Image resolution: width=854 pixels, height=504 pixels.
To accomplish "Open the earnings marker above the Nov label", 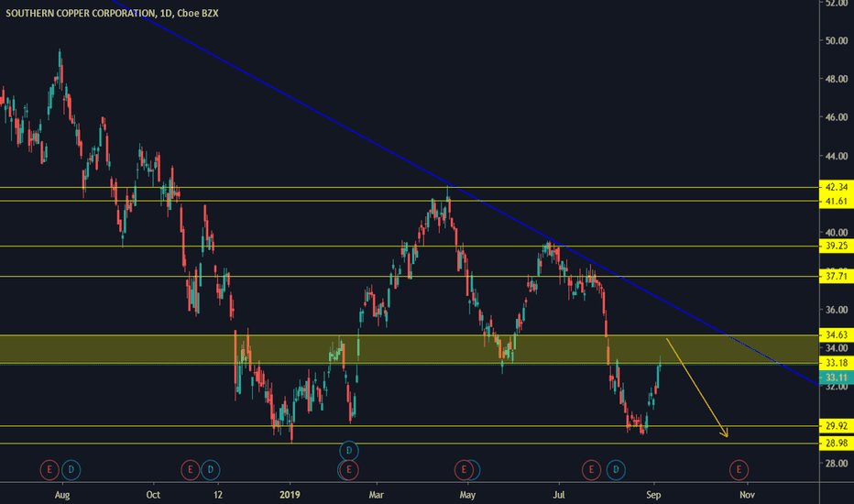I will point(739,470).
